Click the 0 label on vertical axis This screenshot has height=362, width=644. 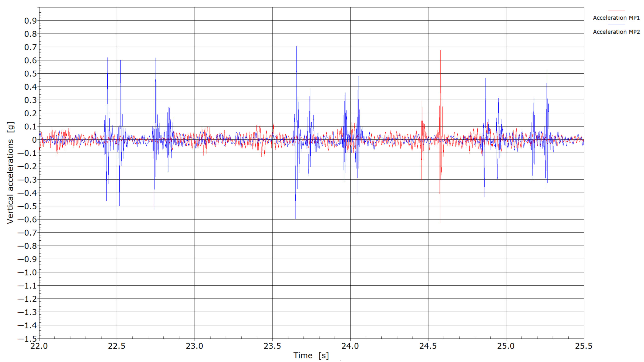tap(34, 140)
